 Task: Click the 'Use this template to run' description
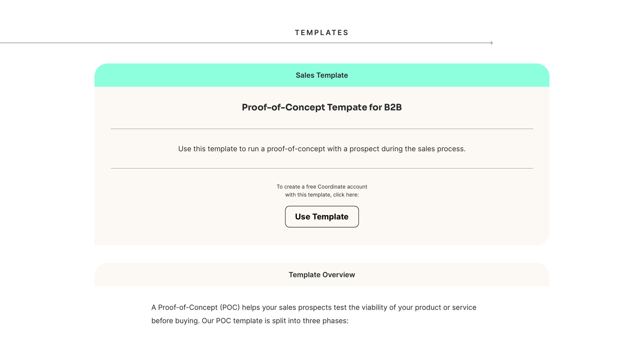pos(322,149)
